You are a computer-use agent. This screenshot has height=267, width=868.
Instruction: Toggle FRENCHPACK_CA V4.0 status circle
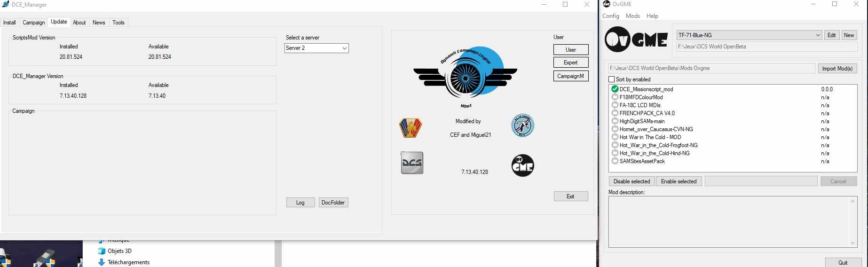[x=615, y=113]
